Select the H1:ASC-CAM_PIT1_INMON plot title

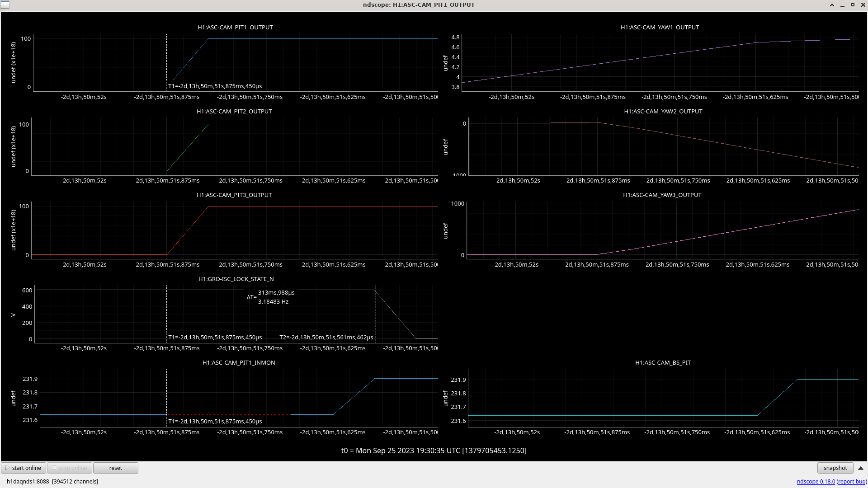pyautogui.click(x=239, y=362)
